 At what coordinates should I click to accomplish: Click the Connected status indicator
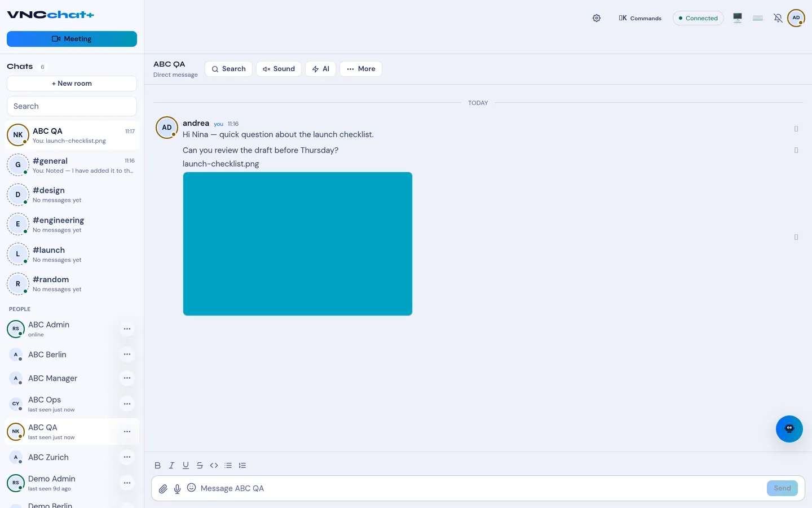coord(698,18)
